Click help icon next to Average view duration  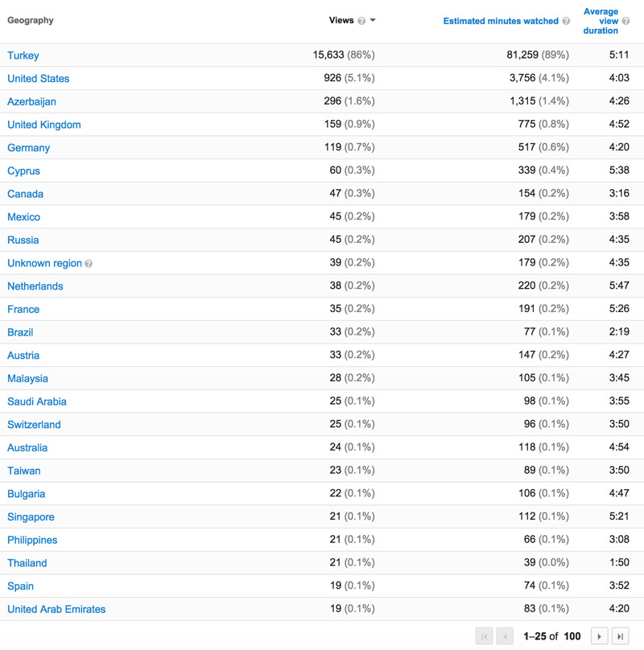[625, 21]
